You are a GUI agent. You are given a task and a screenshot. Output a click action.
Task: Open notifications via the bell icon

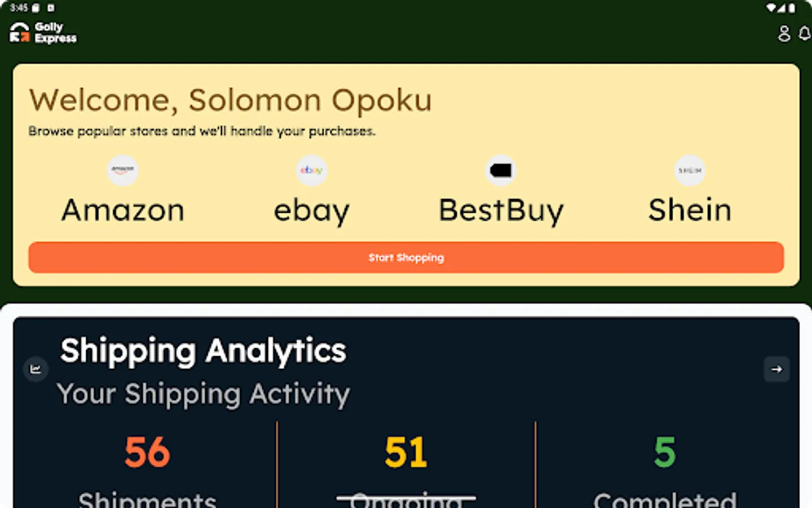804,33
